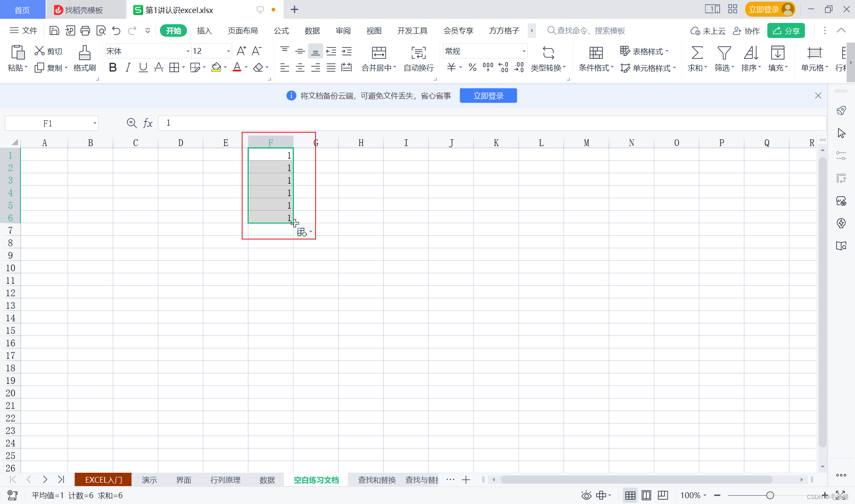The height and width of the screenshot is (504, 855).
Task: Expand the borders dropdown arrow
Action: click(x=183, y=67)
